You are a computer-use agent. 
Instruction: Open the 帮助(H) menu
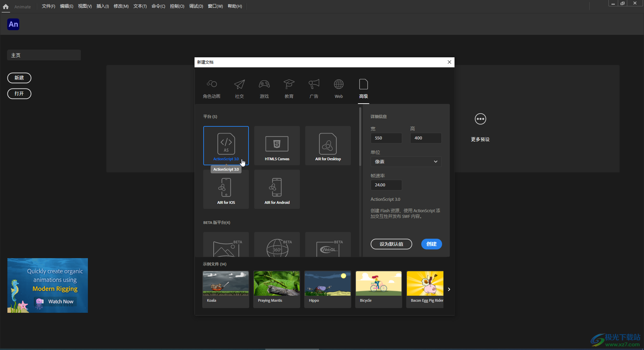[x=235, y=6]
